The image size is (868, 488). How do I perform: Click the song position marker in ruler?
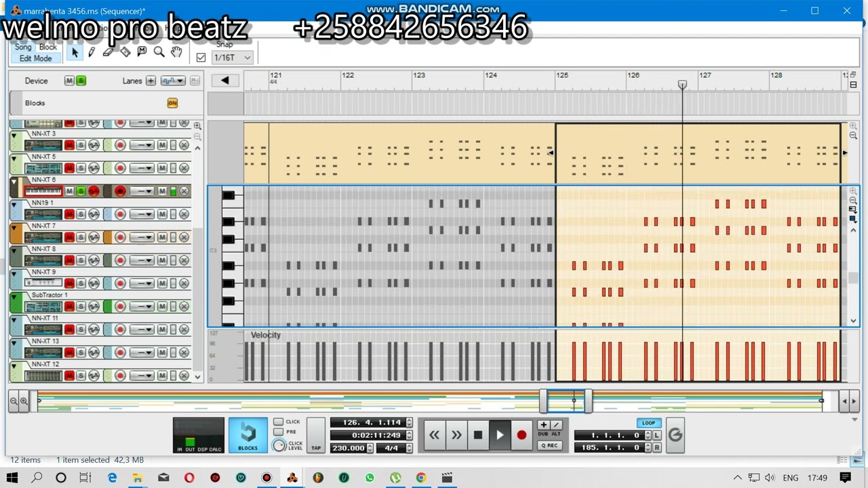682,85
